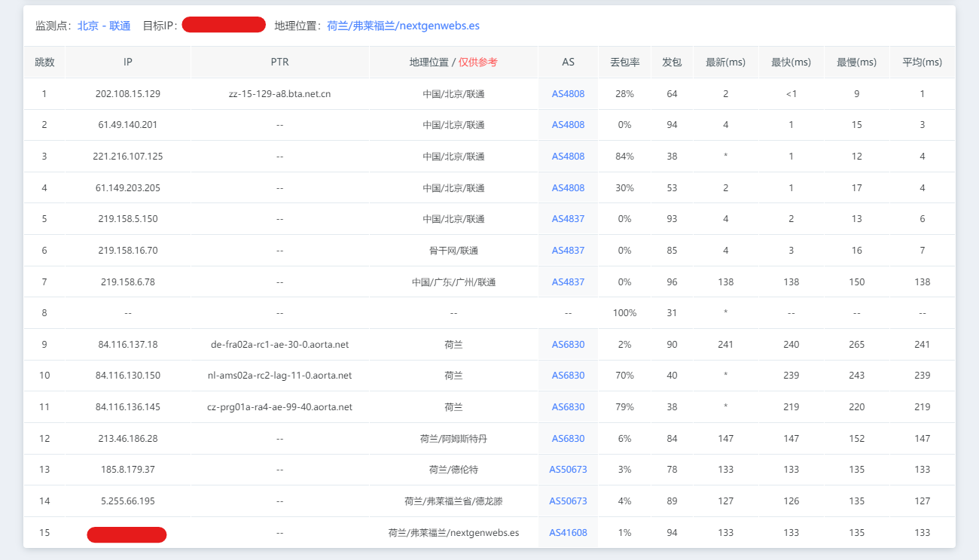The width and height of the screenshot is (979, 560).
Task: Open the AS6830 link for 84.116.130.150
Action: (x=568, y=376)
